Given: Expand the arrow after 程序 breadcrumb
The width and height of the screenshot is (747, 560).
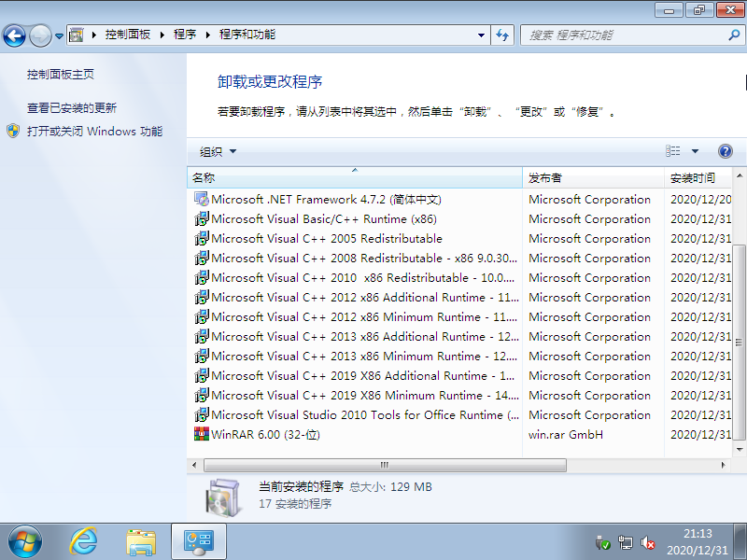Looking at the screenshot, I should (208, 35).
